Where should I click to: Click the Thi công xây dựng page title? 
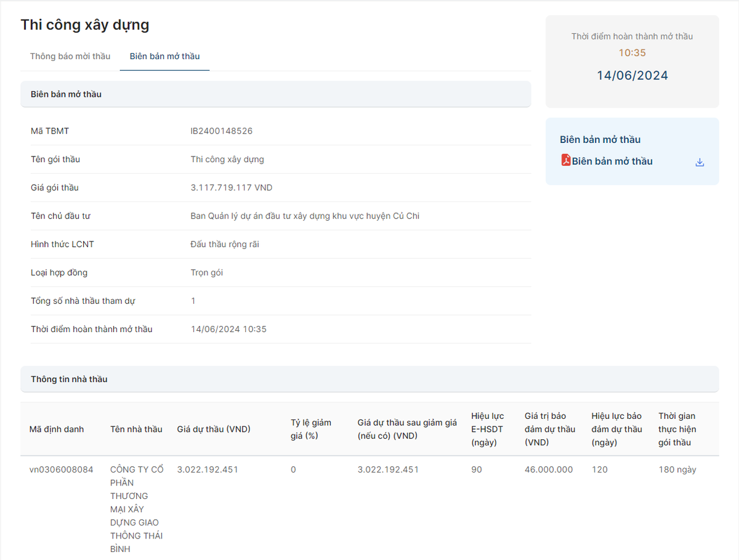coord(85,25)
